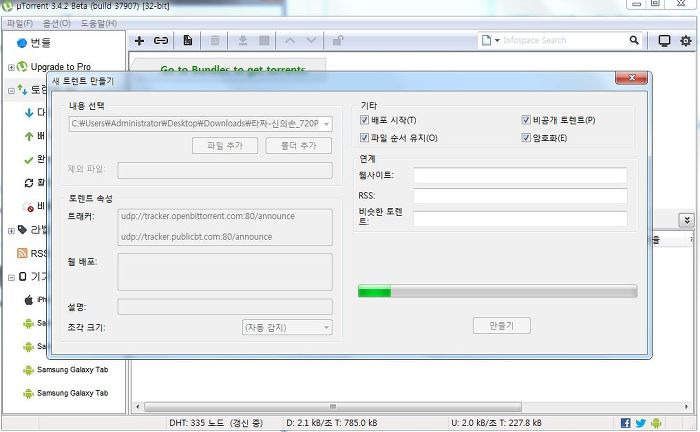Click the Create New Torrent document icon
Image resolution: width=700 pixels, height=432 pixels.
click(x=188, y=41)
